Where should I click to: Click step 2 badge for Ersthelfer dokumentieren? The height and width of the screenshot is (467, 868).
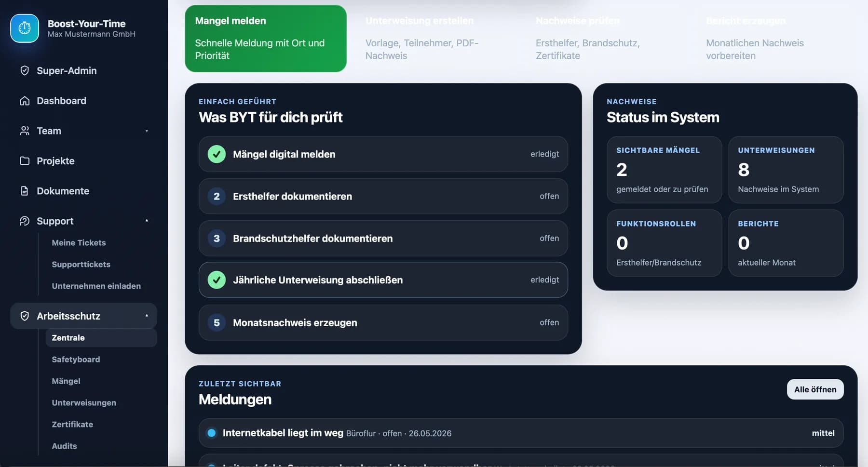tap(217, 196)
